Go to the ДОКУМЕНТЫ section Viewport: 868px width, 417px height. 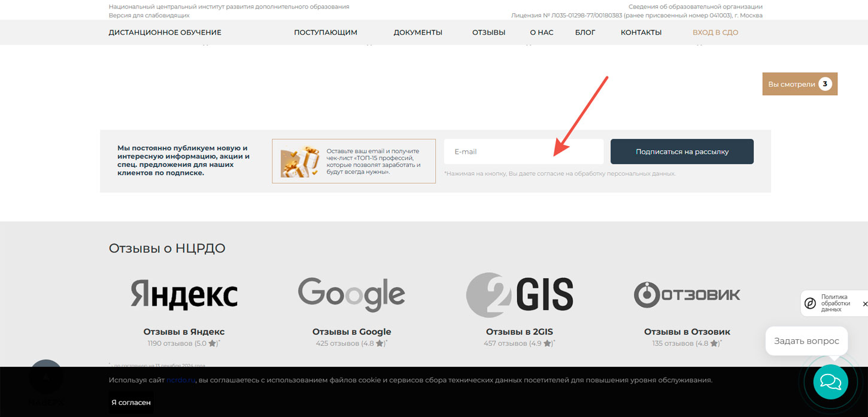(418, 32)
